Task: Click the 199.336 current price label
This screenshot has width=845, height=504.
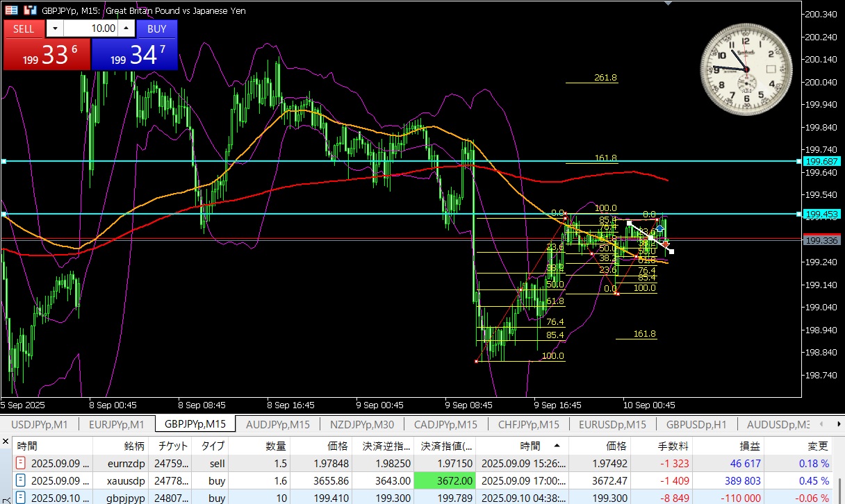Action: [821, 240]
